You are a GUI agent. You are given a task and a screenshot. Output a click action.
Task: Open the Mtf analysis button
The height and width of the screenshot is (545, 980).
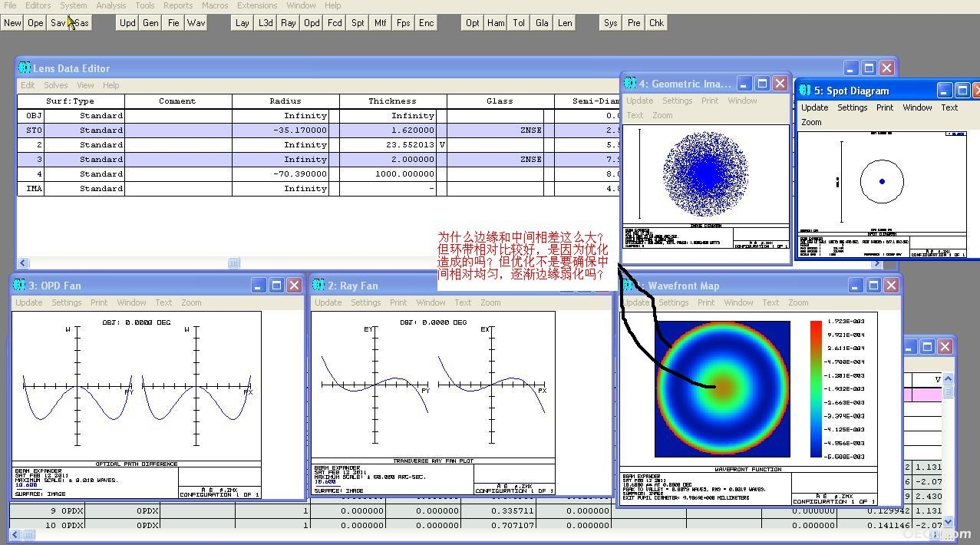(381, 23)
